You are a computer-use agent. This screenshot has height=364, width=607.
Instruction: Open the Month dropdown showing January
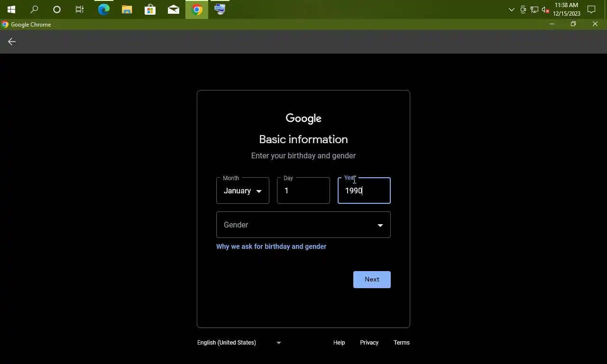pyautogui.click(x=243, y=191)
